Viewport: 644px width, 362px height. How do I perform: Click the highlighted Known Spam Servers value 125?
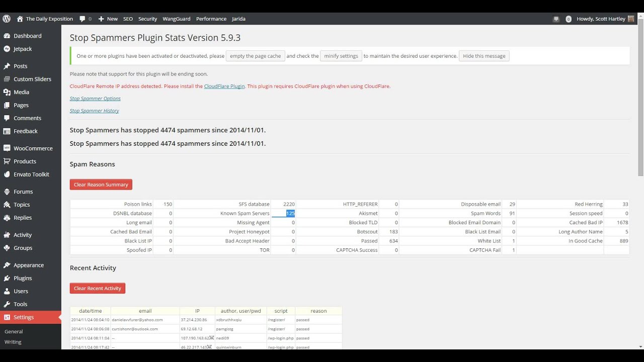pyautogui.click(x=290, y=213)
